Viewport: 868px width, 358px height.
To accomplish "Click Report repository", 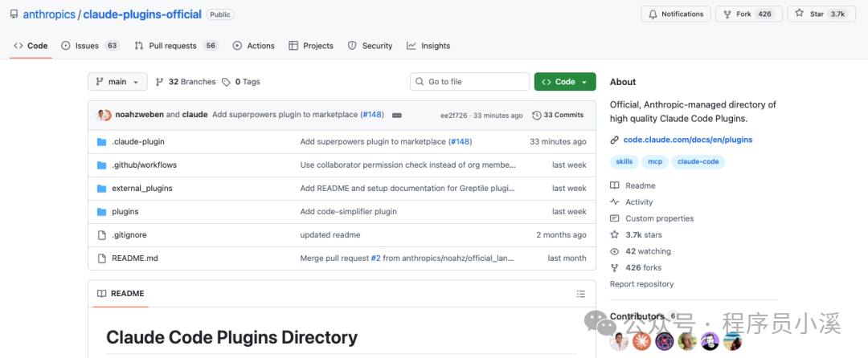I will point(641,284).
